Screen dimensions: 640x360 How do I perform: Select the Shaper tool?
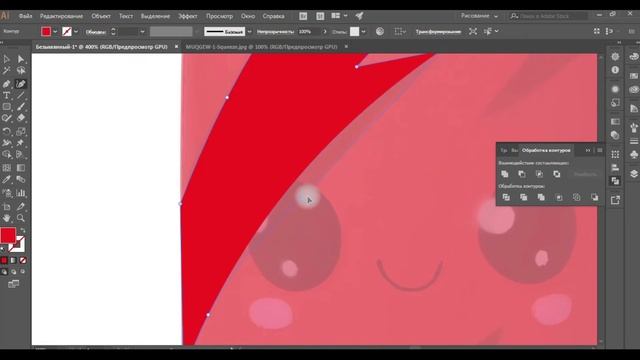(x=7, y=118)
